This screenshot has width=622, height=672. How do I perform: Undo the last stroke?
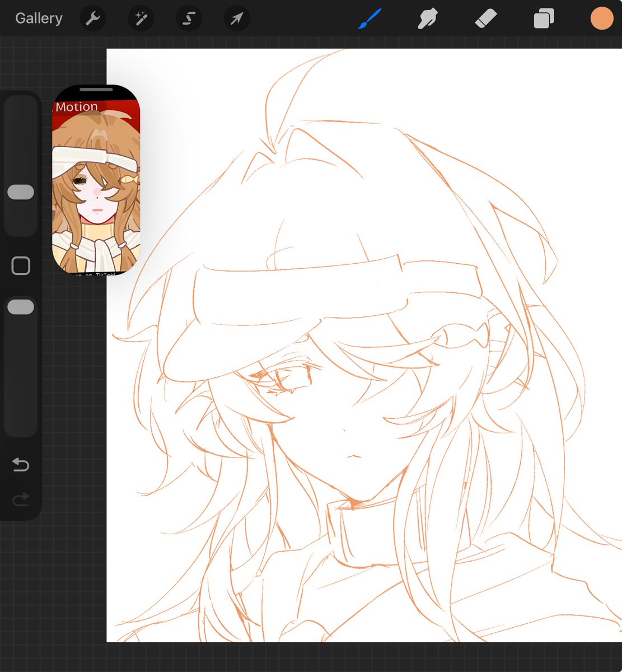tap(21, 464)
